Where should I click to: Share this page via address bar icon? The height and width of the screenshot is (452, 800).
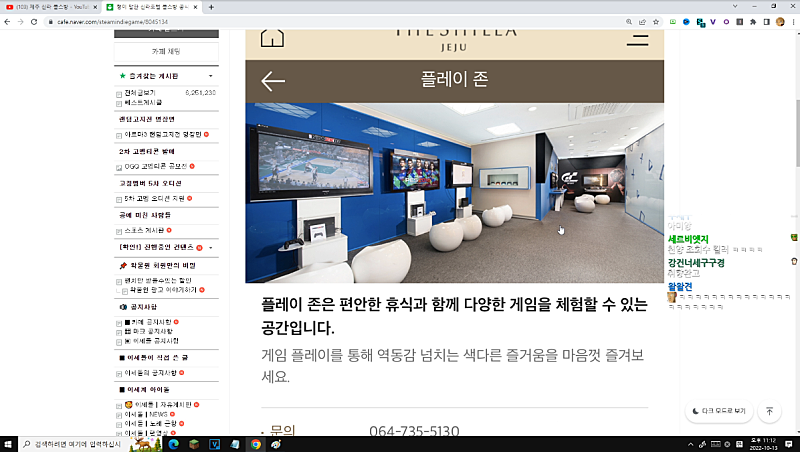coord(642,22)
